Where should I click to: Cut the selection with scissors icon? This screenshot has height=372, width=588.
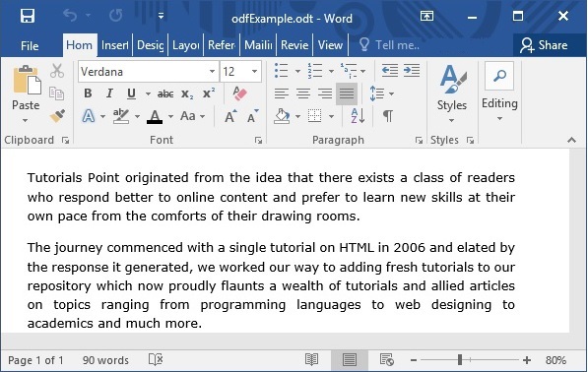point(57,71)
